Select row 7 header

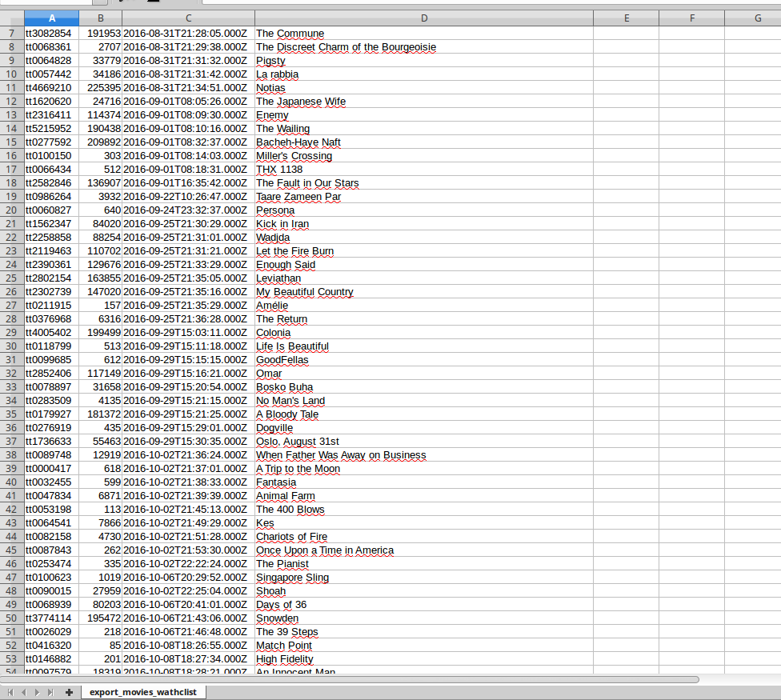12,34
